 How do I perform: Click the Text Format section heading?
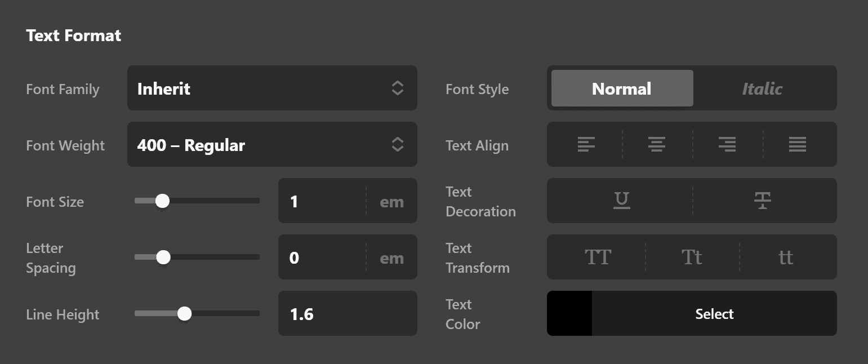(73, 35)
